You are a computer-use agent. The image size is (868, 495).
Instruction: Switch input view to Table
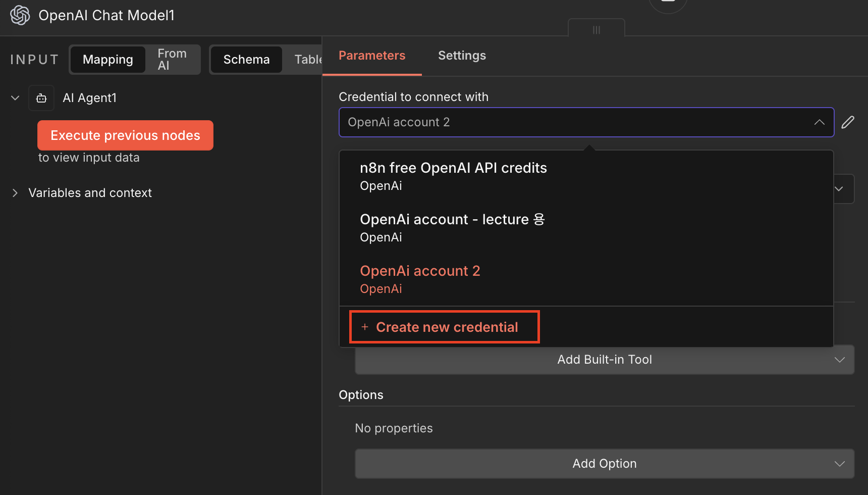coord(308,60)
